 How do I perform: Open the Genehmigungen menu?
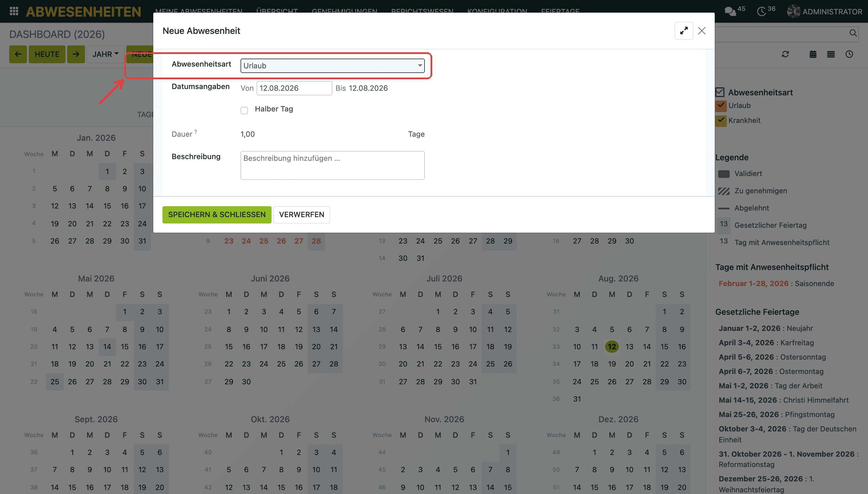pos(344,11)
